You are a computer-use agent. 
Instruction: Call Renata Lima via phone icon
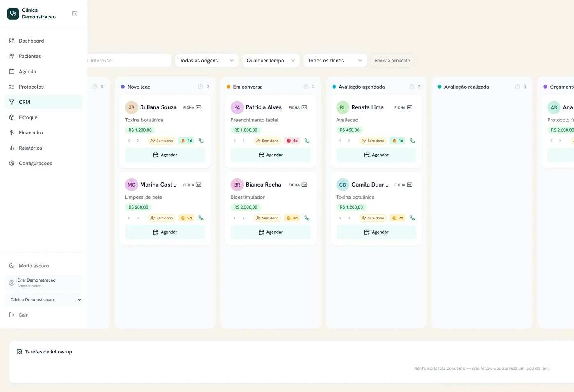point(412,141)
